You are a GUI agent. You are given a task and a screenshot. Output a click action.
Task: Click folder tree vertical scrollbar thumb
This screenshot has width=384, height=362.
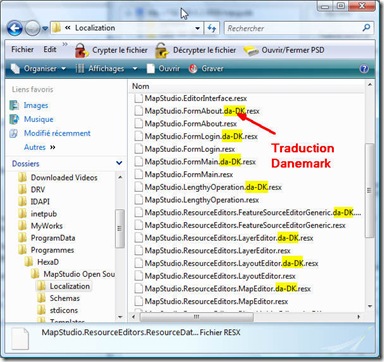pyautogui.click(x=120, y=228)
